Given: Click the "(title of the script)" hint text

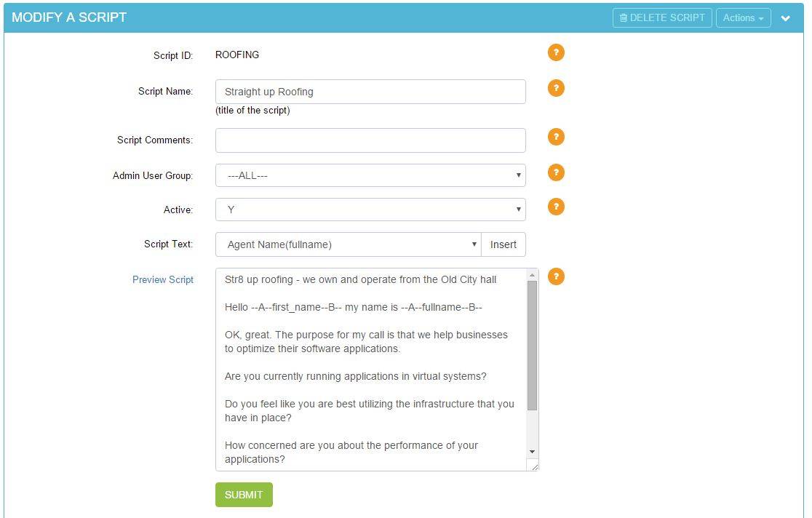Looking at the screenshot, I should coord(252,111).
